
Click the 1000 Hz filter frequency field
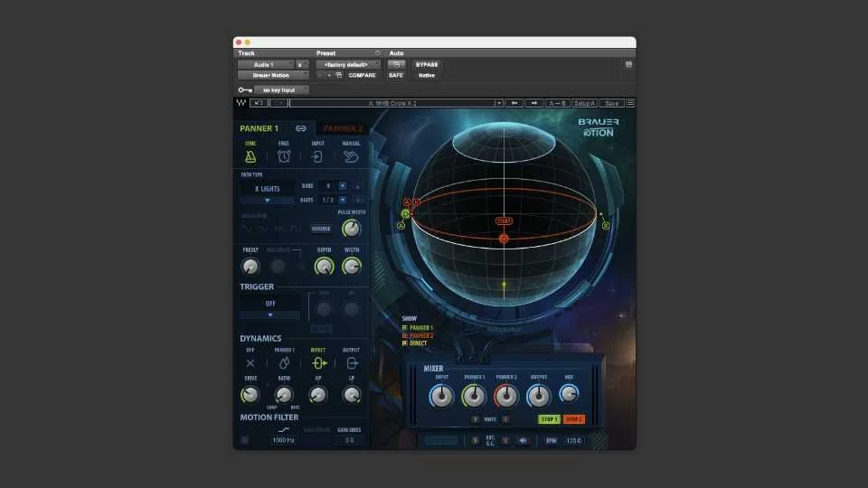(283, 440)
